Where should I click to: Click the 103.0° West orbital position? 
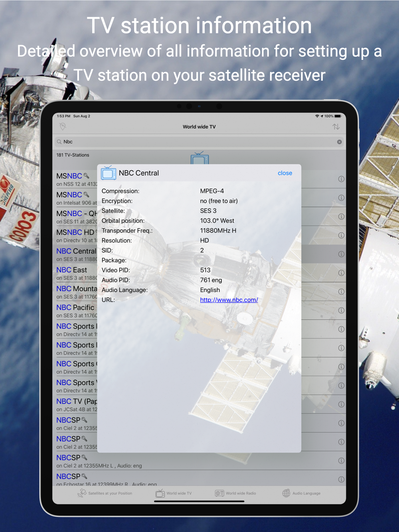point(217,221)
